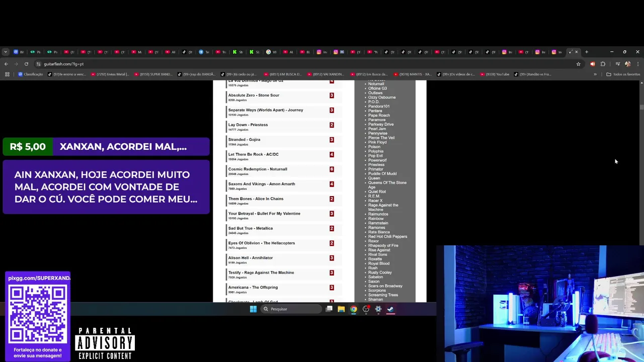Open the (9338) YouTube bookmark

tap(495, 74)
